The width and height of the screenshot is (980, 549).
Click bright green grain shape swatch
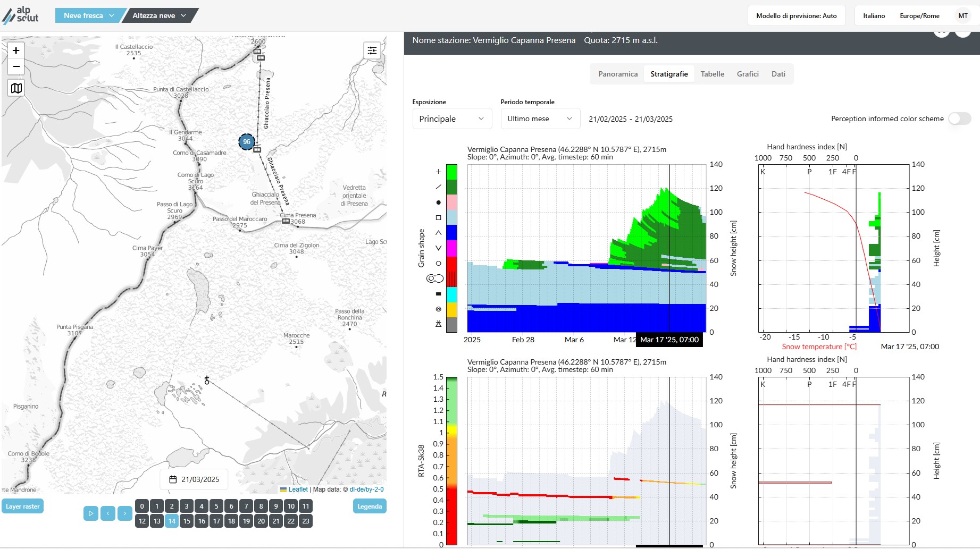pos(451,172)
